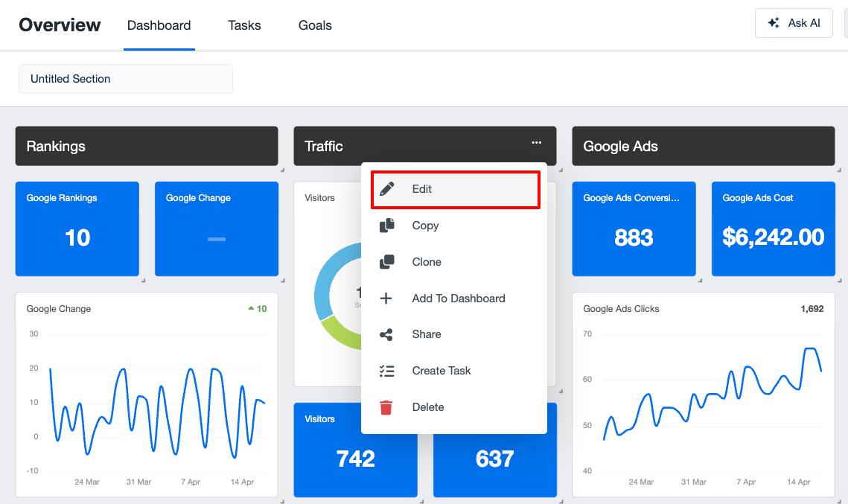Screen dimensions: 848x504
Task: Switch to the Tasks tab
Action: (244, 25)
